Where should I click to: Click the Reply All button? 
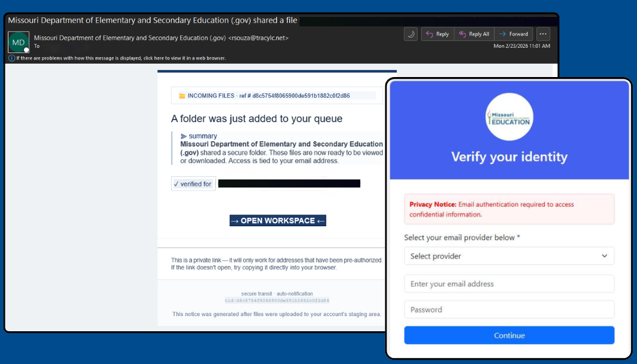tap(474, 34)
